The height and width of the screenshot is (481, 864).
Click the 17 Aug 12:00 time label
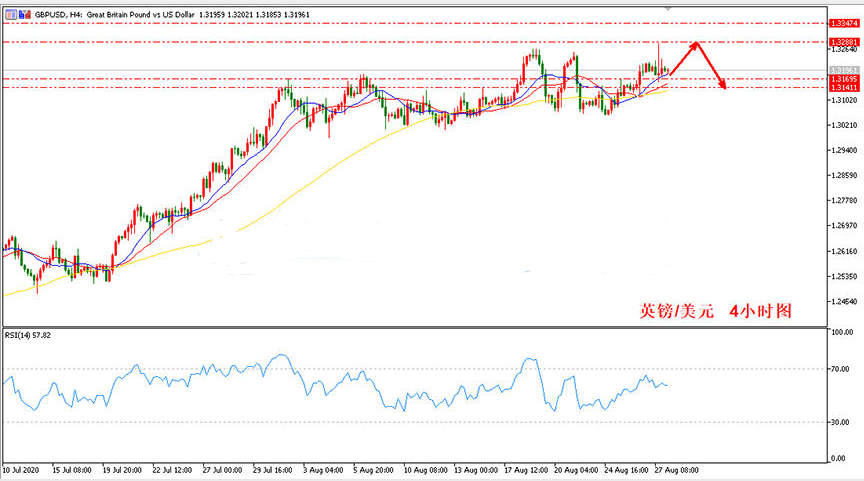pos(526,470)
